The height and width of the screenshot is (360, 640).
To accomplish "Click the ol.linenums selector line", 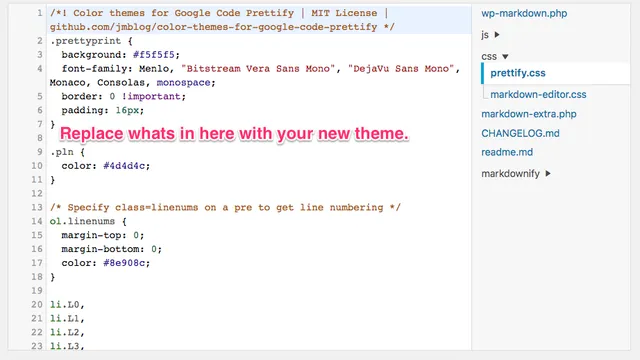I will click(x=88, y=221).
